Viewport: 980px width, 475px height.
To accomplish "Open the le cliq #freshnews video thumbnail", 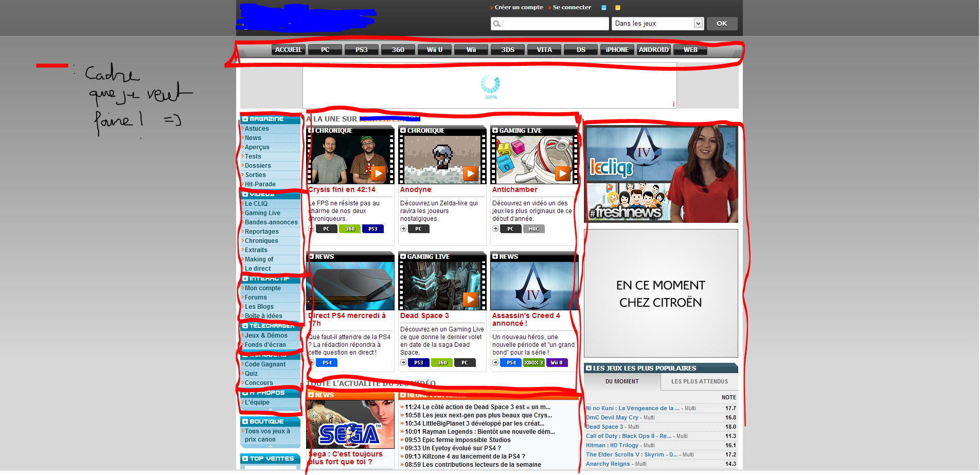I will pos(661,174).
